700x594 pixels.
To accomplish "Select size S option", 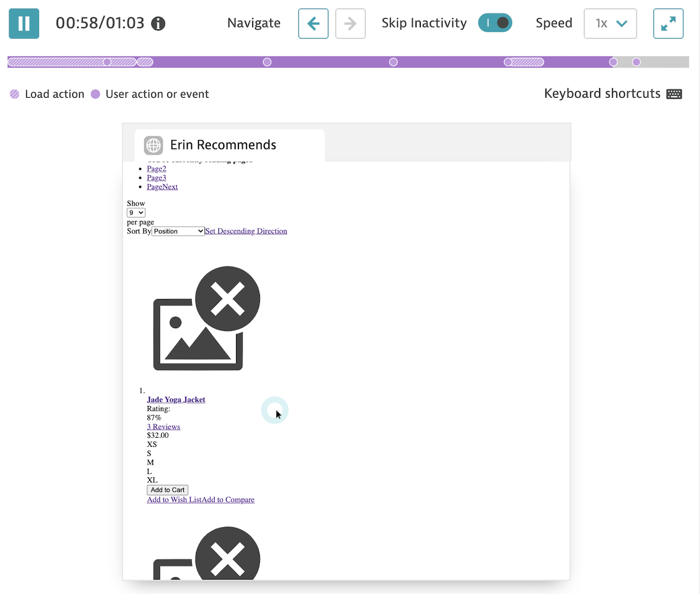I will [x=149, y=453].
